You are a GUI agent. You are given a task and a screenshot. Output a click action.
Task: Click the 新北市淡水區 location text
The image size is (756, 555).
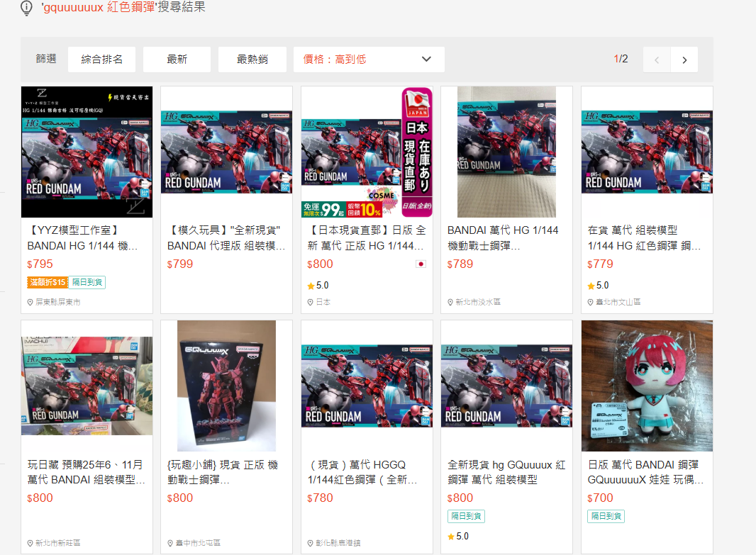478,302
